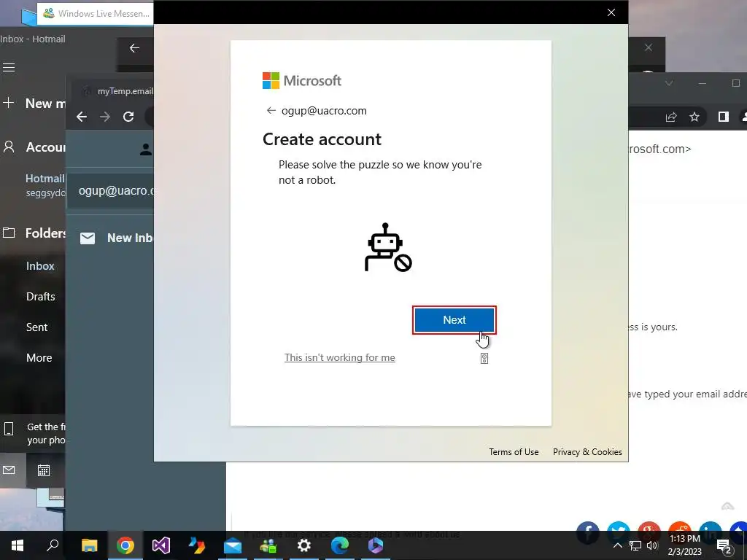Expand More folders in Mail
The width and height of the screenshot is (747, 560).
pos(39,357)
